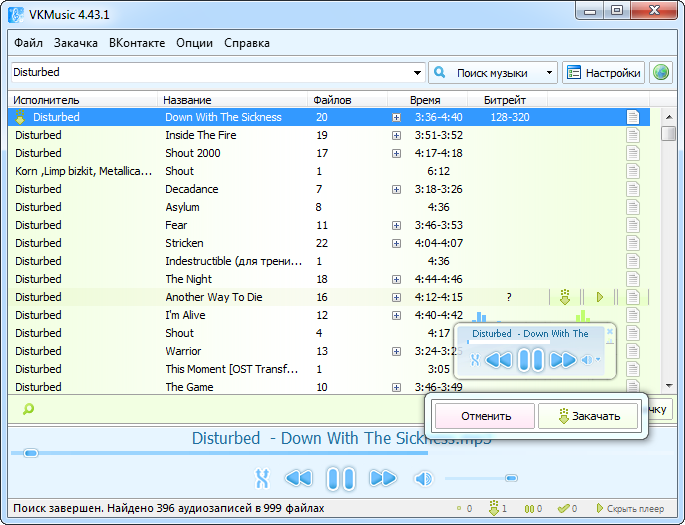Click shuffle icon in the main player
This screenshot has height=525, width=685.
point(262,478)
